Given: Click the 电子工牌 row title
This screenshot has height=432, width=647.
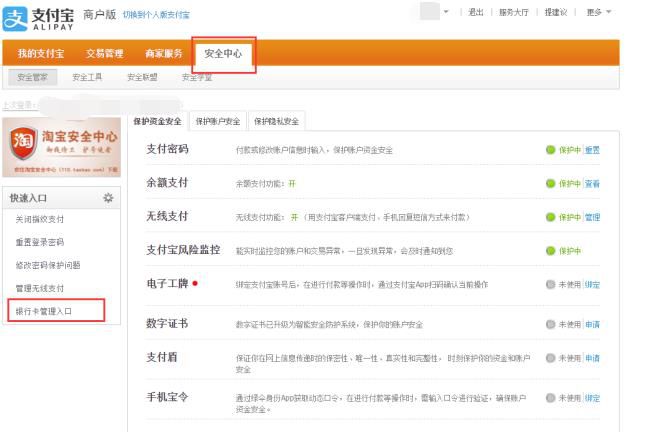Looking at the screenshot, I should [x=167, y=283].
